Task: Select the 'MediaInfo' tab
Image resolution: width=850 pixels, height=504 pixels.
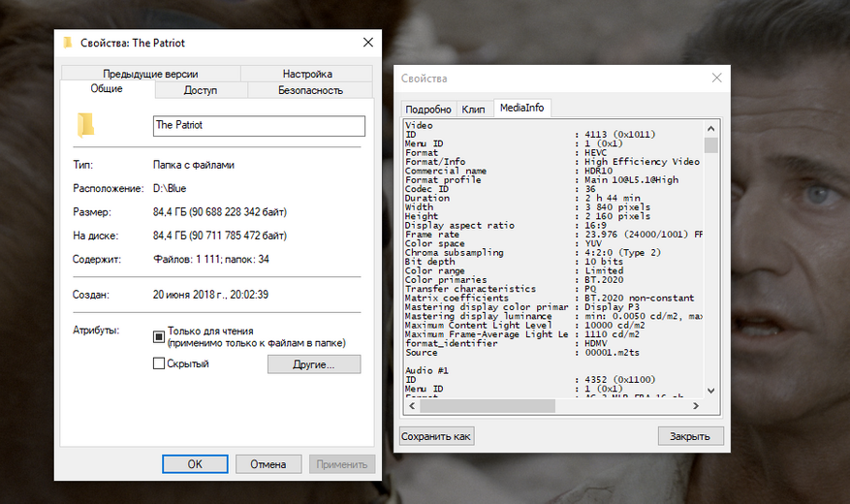Action: point(522,108)
